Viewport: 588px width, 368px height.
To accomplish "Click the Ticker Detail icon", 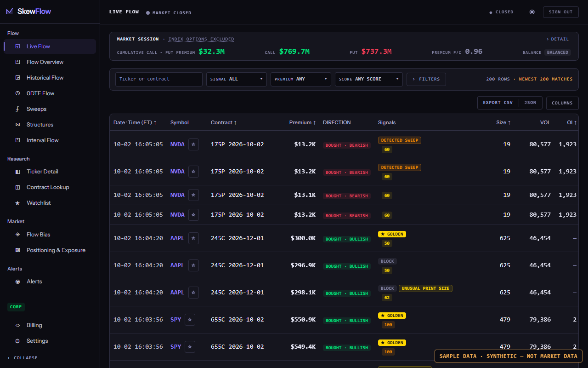I will pos(17,172).
